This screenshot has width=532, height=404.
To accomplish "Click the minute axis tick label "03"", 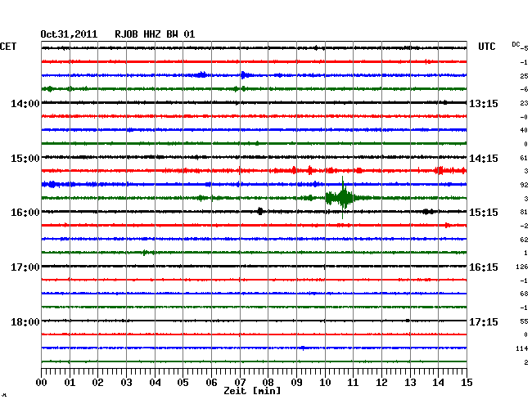I will click(x=126, y=382).
